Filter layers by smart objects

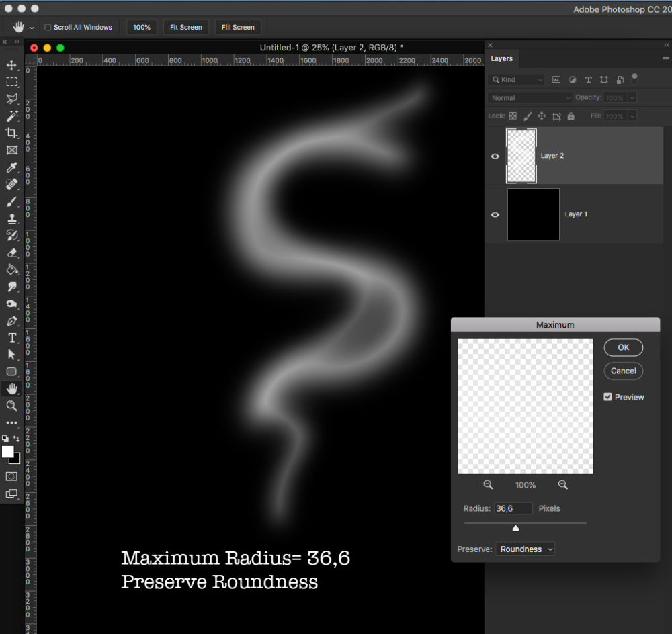620,79
